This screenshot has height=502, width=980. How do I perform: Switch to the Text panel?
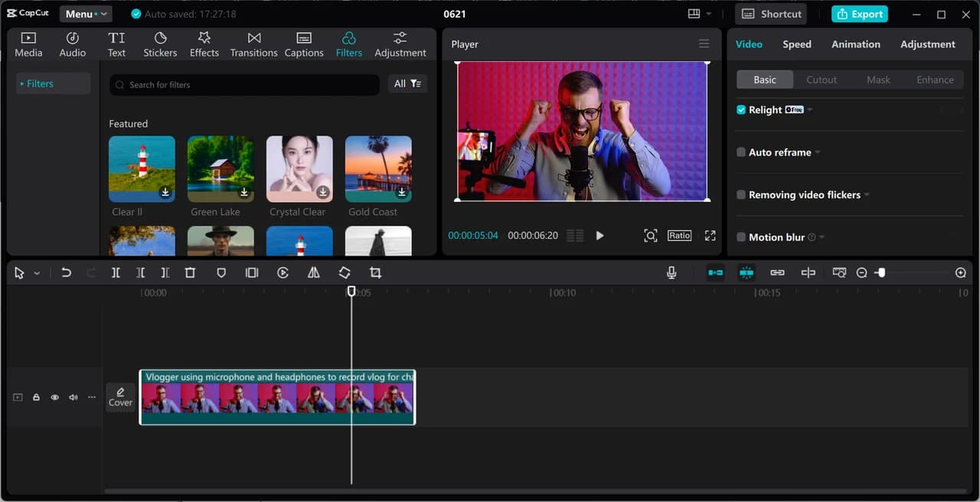click(116, 45)
